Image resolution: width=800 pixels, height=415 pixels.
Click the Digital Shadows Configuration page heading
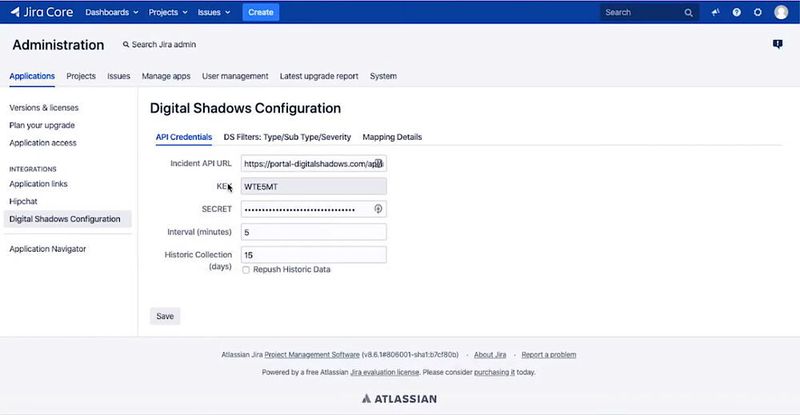pos(245,108)
